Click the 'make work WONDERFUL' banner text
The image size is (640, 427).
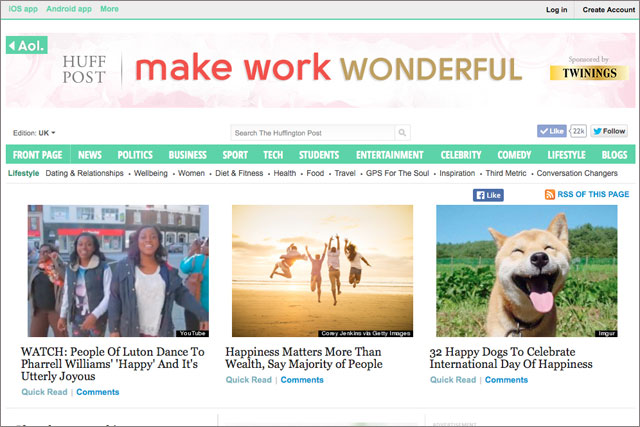(329, 68)
